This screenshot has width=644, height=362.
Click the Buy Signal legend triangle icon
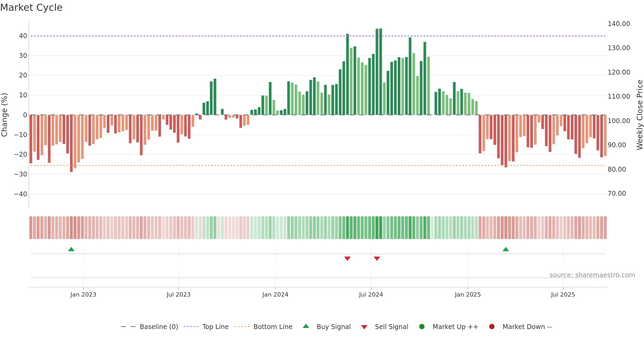tap(306, 326)
